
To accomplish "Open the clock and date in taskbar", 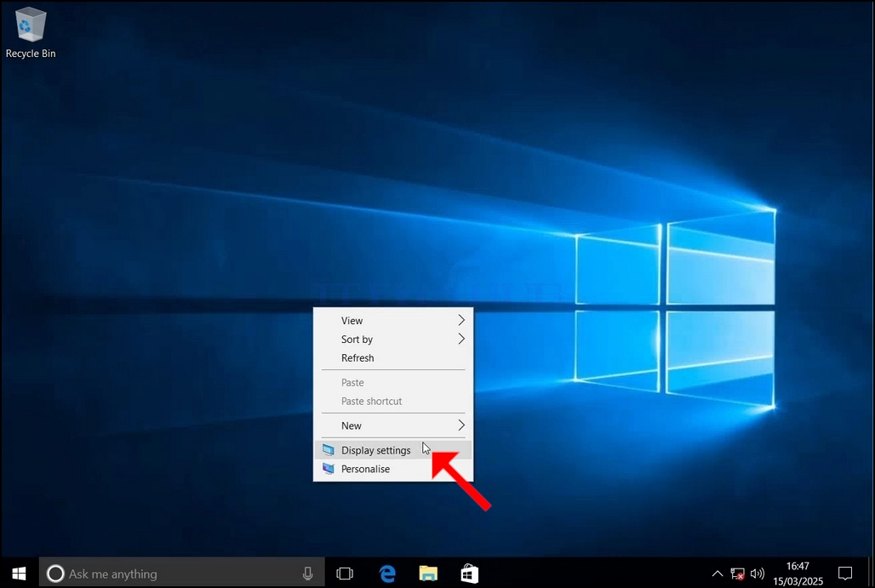I will [x=798, y=574].
